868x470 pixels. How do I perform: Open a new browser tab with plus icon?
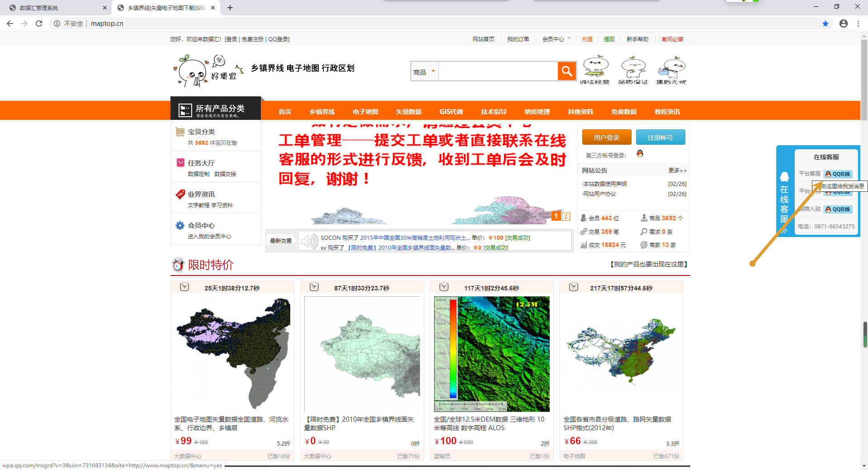pyautogui.click(x=230, y=8)
